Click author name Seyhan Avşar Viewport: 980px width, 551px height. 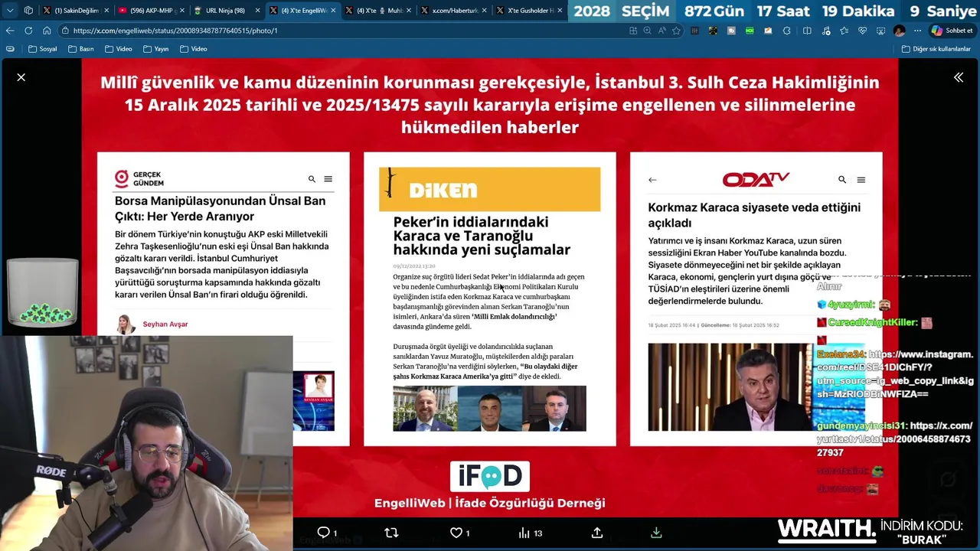click(165, 324)
